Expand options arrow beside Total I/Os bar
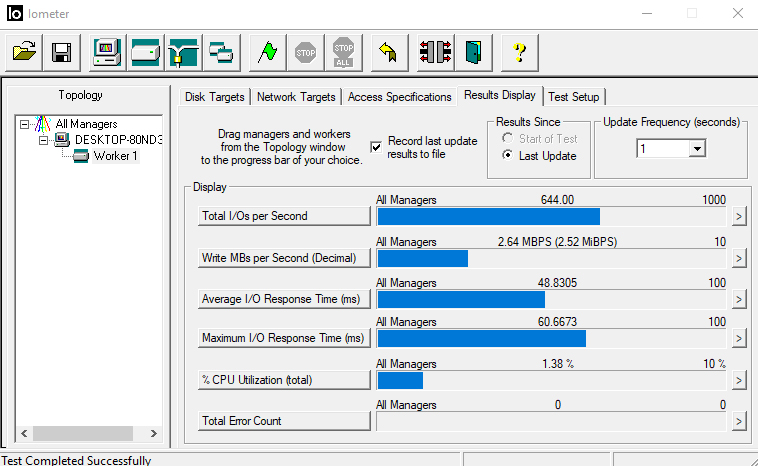The width and height of the screenshot is (758, 466). pyautogui.click(x=739, y=216)
